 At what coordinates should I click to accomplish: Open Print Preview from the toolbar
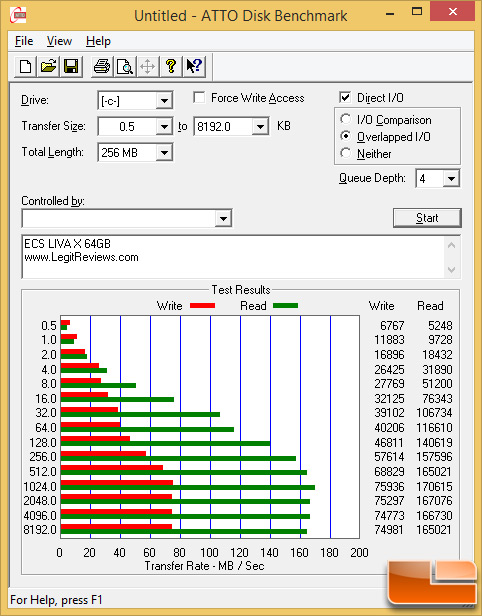click(125, 66)
